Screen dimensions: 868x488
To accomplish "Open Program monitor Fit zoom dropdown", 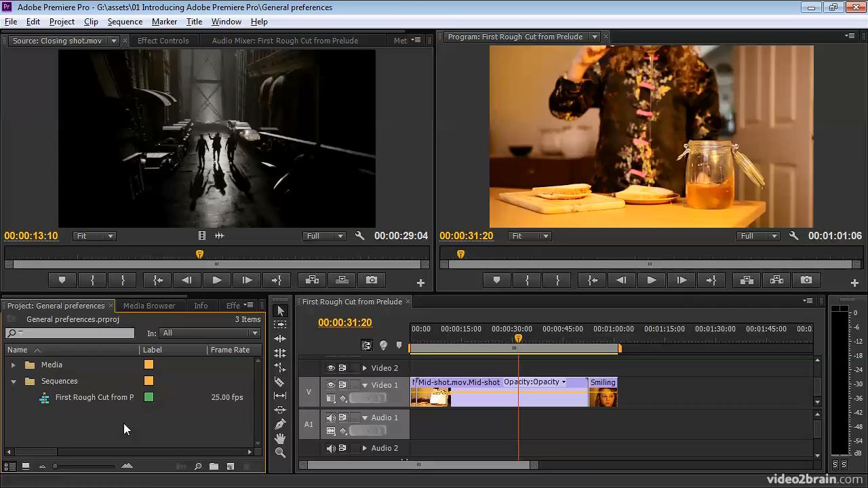I will [530, 236].
